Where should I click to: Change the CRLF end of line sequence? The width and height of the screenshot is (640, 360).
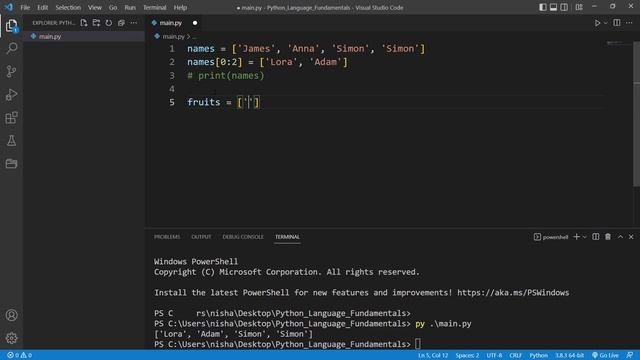[516, 355]
